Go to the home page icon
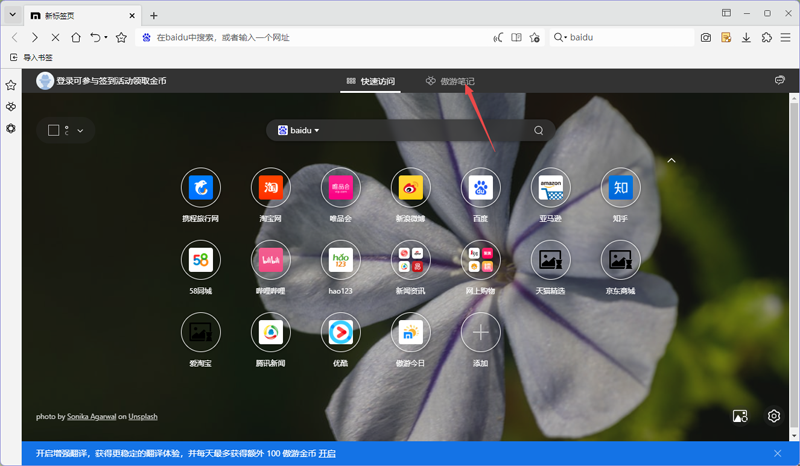This screenshot has width=800, height=466. click(x=76, y=37)
